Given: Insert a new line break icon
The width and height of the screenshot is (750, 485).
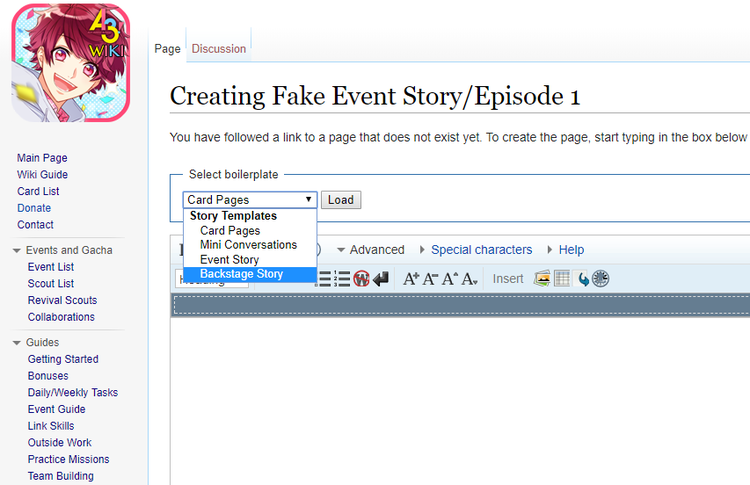Looking at the screenshot, I should click(x=380, y=279).
